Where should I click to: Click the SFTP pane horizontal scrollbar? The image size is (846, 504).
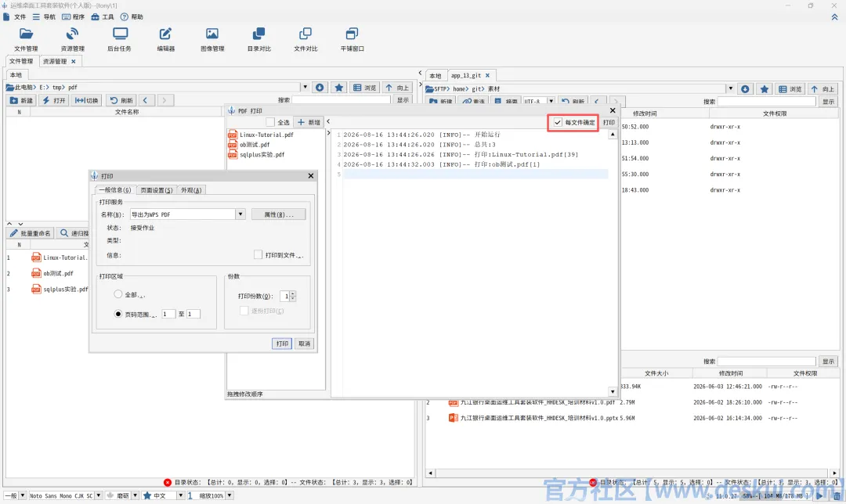point(632,473)
